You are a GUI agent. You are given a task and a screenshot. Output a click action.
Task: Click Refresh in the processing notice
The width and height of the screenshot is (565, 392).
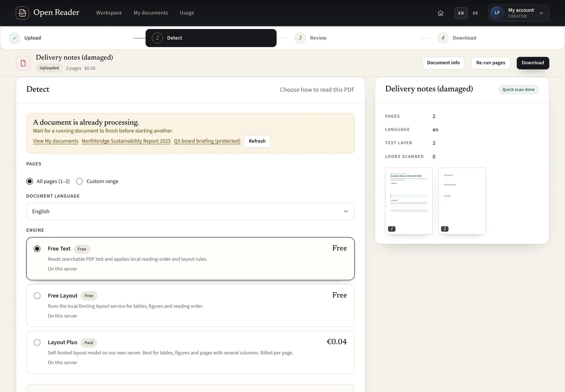point(257,141)
